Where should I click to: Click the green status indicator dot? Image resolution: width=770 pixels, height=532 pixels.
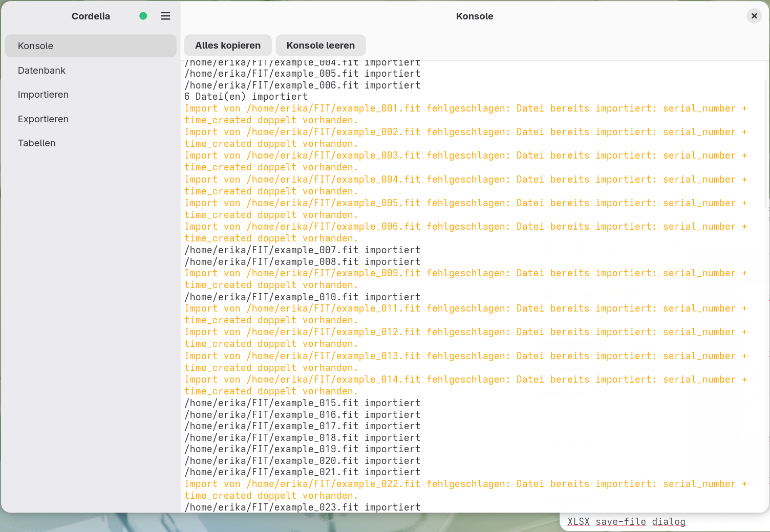pos(143,16)
